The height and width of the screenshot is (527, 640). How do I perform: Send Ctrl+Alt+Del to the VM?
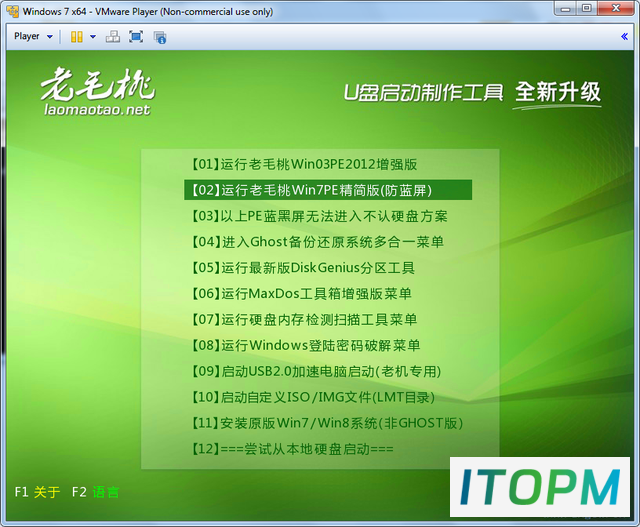[x=113, y=37]
